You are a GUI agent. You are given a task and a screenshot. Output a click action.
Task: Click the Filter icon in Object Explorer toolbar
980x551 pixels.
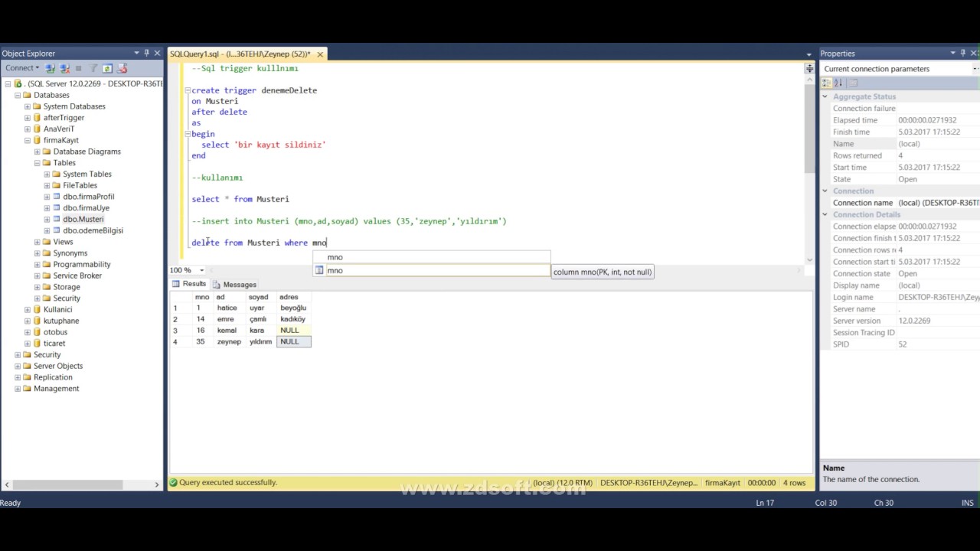click(x=93, y=68)
